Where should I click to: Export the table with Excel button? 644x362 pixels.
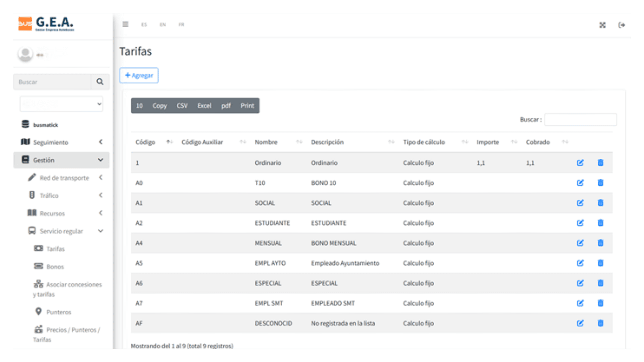204,105
